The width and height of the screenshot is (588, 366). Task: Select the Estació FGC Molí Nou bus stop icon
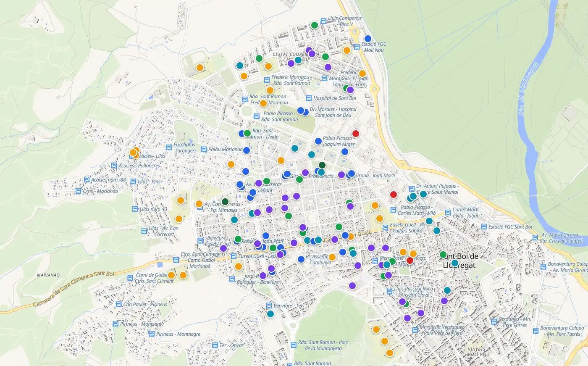click(357, 47)
